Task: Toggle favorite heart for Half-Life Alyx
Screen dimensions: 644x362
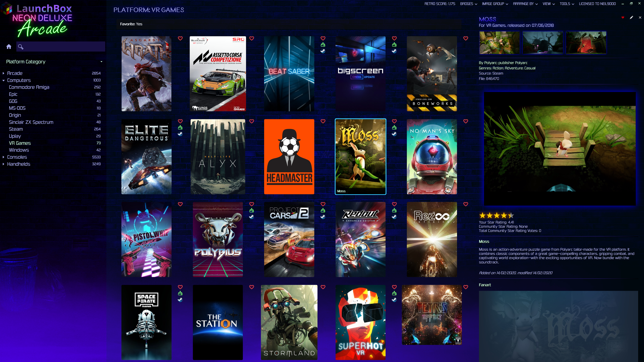Action: pyautogui.click(x=252, y=121)
